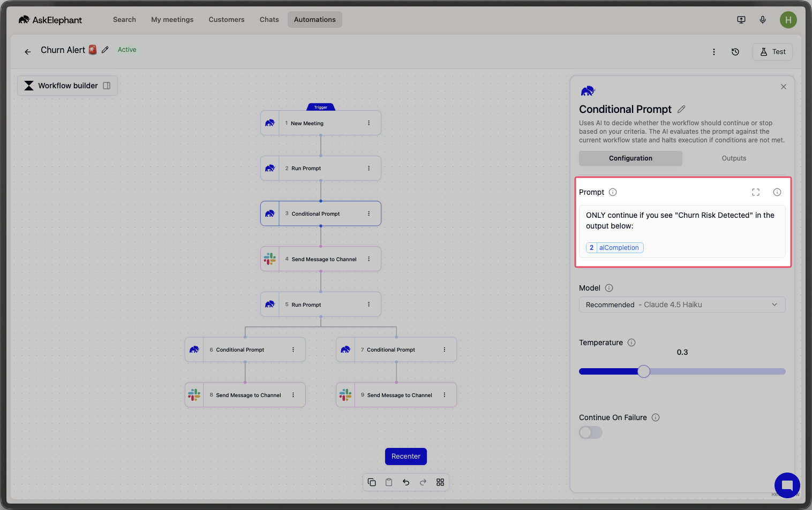Image resolution: width=812 pixels, height=510 pixels.
Task: Go to My meetings
Action: (x=172, y=20)
